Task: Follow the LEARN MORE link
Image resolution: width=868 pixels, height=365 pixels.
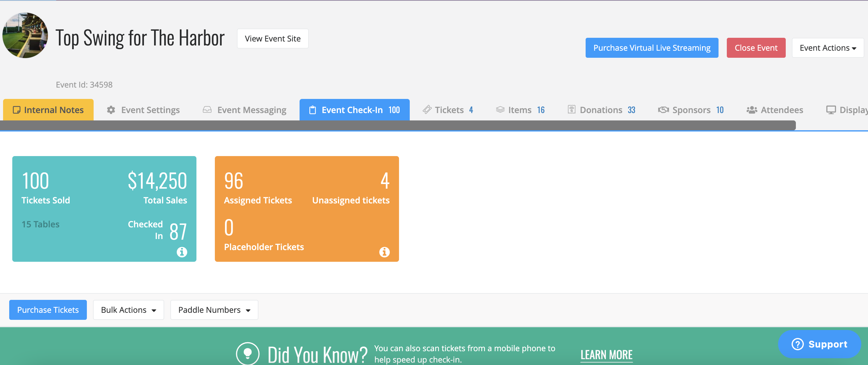Action: pos(606,355)
